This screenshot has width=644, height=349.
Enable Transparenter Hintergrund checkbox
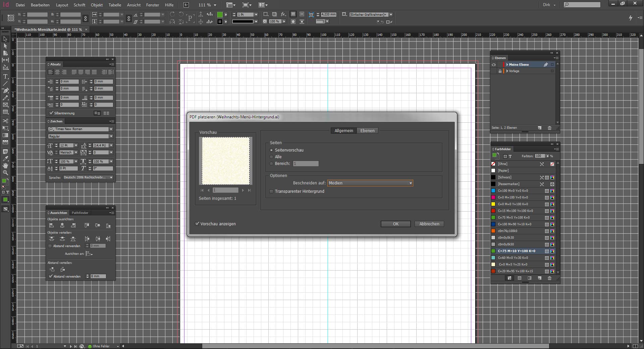pyautogui.click(x=272, y=191)
